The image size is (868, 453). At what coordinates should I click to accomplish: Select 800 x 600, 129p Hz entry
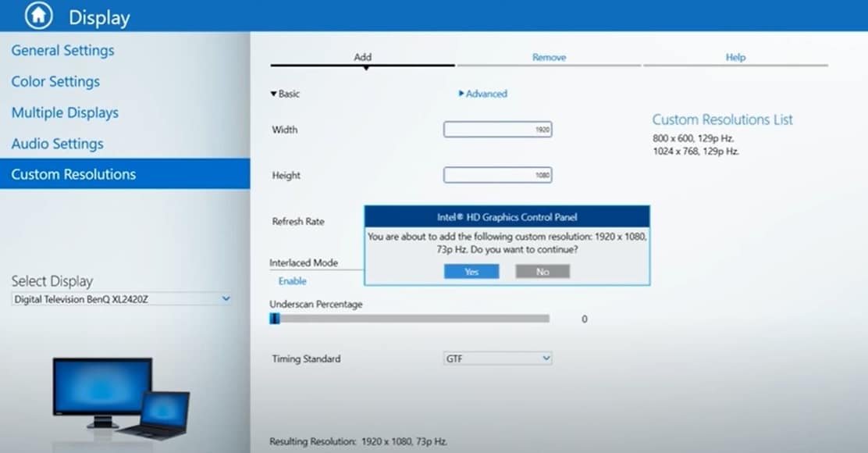693,138
